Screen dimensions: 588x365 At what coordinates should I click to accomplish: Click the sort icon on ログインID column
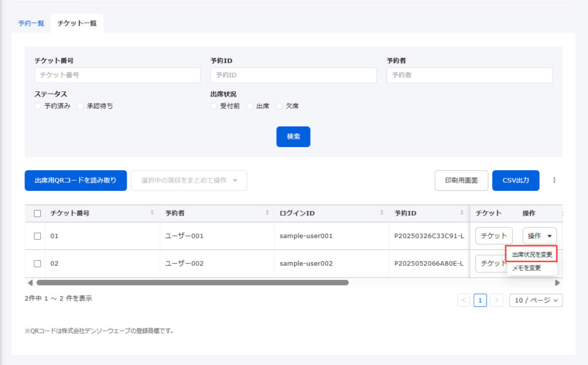click(x=381, y=213)
